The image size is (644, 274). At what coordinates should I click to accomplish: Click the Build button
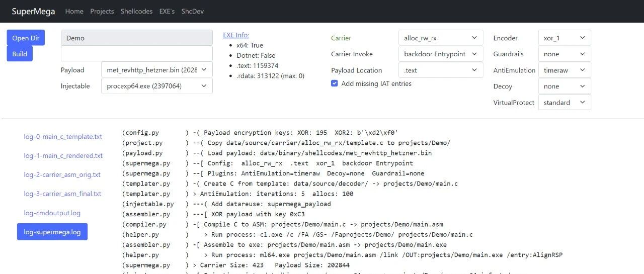pos(20,54)
